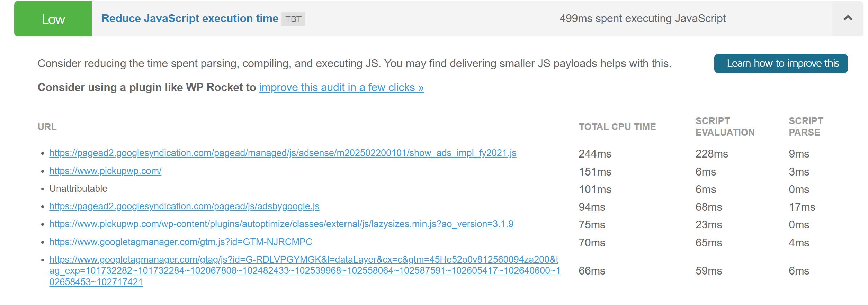Open the https://www.pickupwp.com/ link
Image resolution: width=868 pixels, height=305 pixels.
click(x=105, y=171)
